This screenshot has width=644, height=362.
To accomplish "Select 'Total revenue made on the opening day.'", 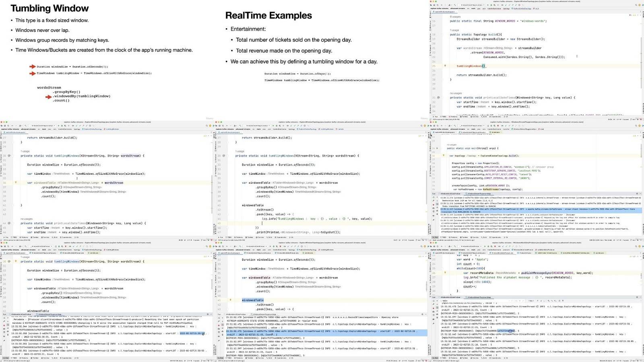I will (284, 51).
